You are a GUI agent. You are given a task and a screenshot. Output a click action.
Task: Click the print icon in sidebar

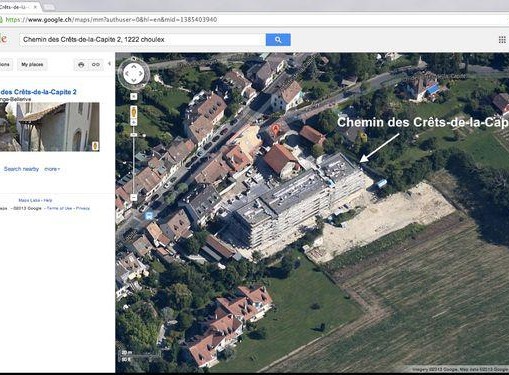(81, 65)
